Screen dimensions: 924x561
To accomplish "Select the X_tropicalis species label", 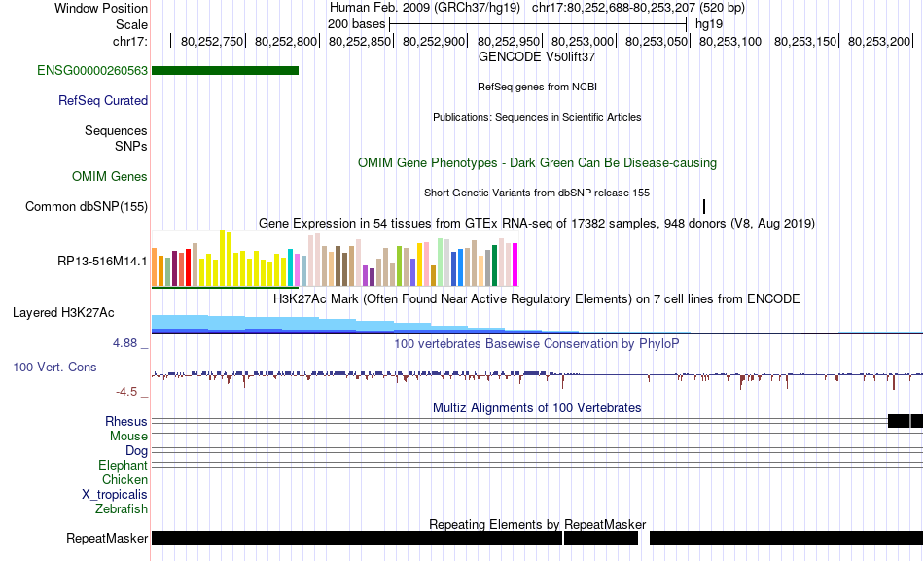I will (x=115, y=495).
